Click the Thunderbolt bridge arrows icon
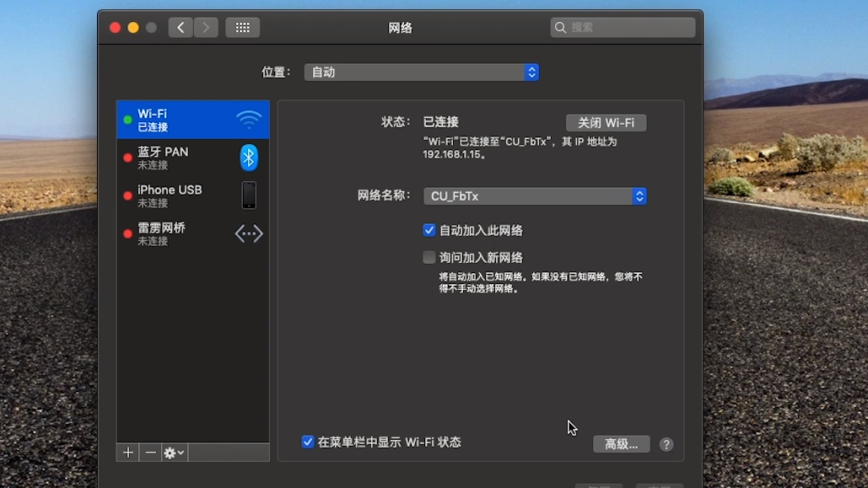 coord(249,233)
